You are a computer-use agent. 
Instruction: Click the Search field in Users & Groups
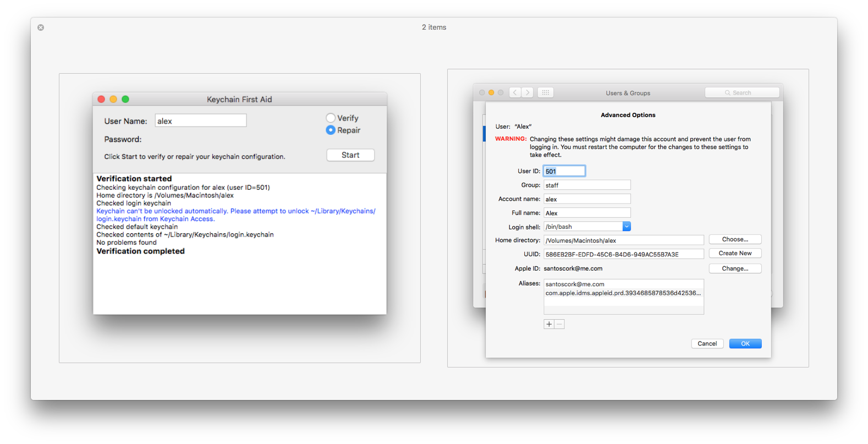[742, 92]
